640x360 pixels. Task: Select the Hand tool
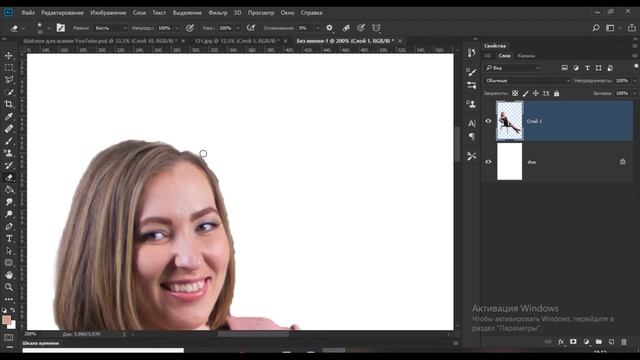[9, 275]
